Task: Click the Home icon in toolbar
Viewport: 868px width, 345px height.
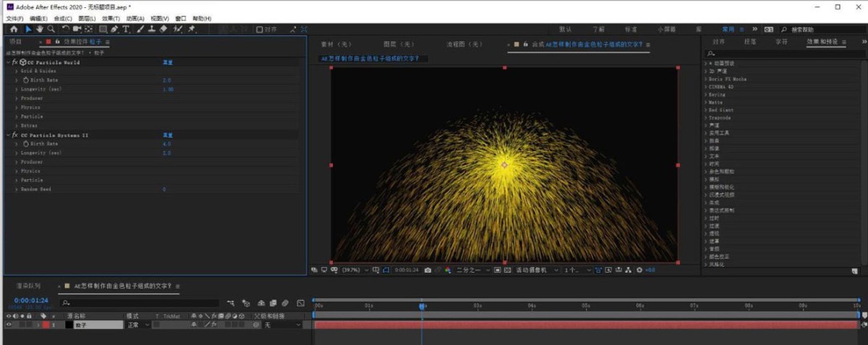Action: [14, 29]
